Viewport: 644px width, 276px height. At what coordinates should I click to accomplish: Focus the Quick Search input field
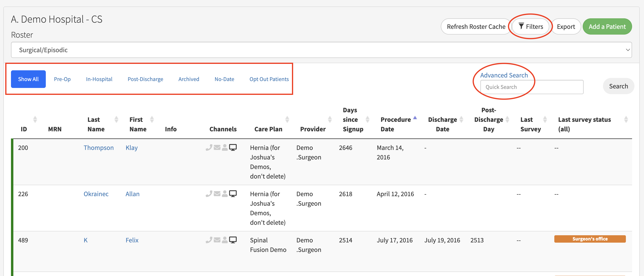click(532, 87)
